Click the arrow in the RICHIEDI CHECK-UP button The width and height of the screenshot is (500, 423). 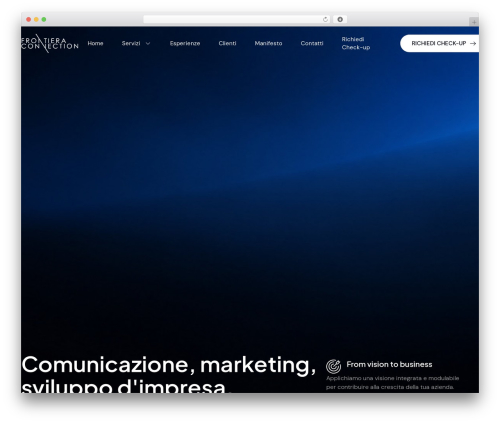473,43
